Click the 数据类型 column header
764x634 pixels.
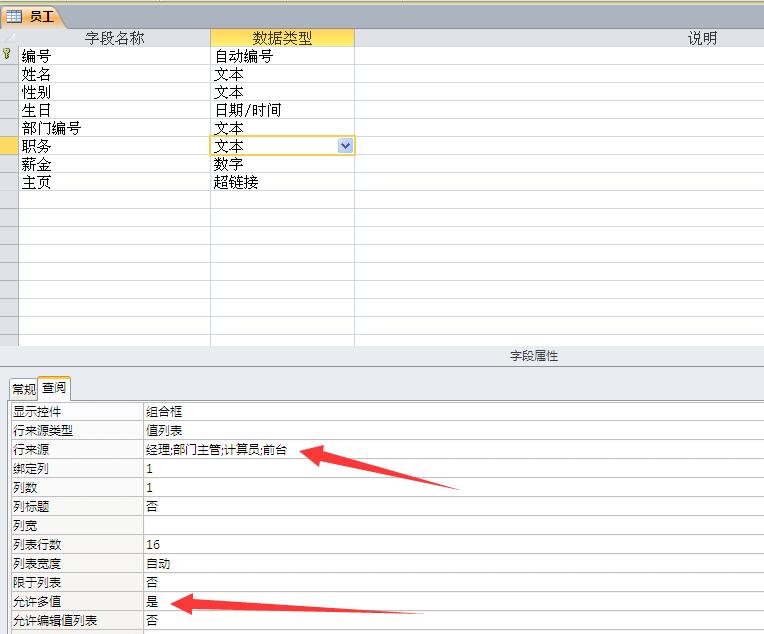(283, 38)
